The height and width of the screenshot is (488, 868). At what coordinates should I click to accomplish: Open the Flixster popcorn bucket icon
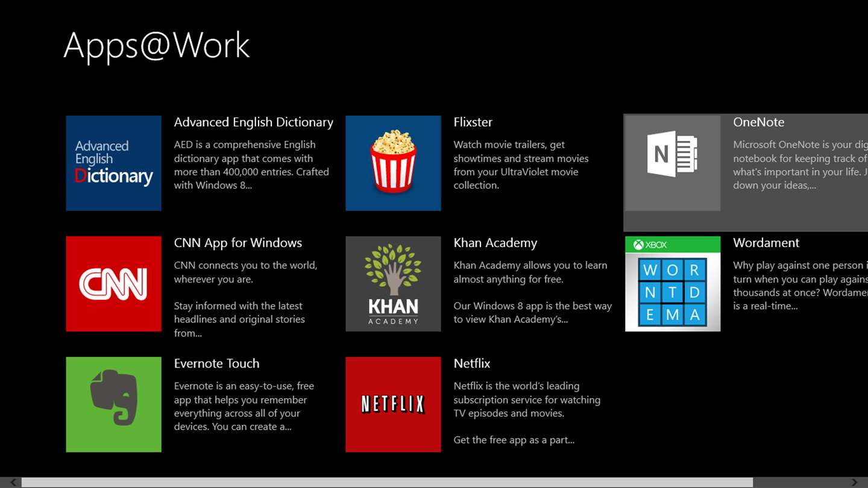point(393,163)
